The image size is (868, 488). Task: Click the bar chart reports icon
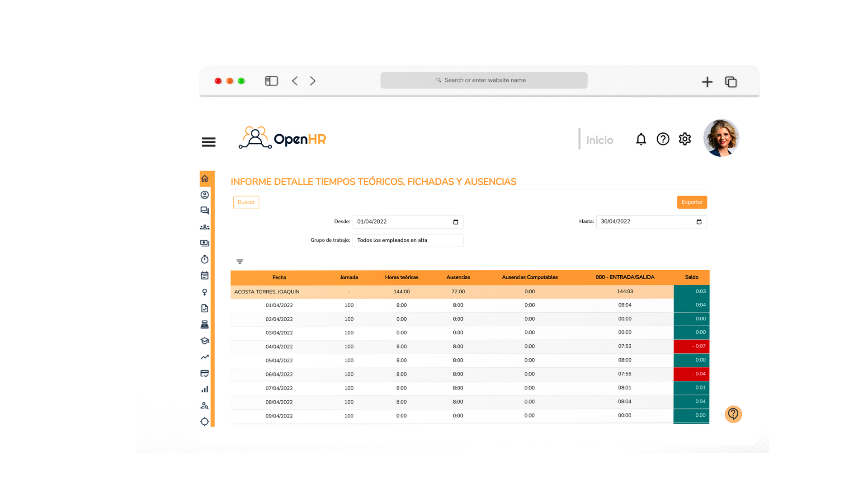click(x=205, y=389)
